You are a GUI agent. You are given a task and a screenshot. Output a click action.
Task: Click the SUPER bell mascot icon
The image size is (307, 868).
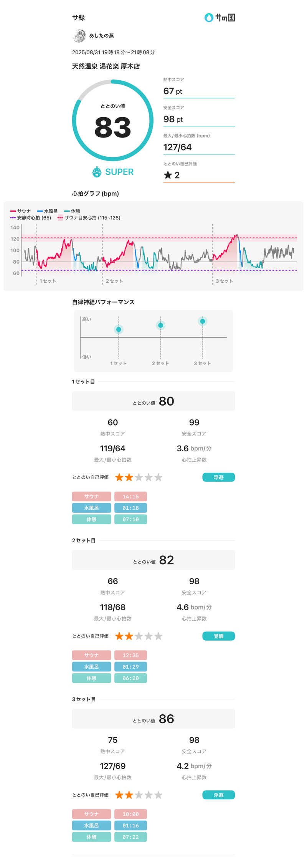[x=97, y=172]
